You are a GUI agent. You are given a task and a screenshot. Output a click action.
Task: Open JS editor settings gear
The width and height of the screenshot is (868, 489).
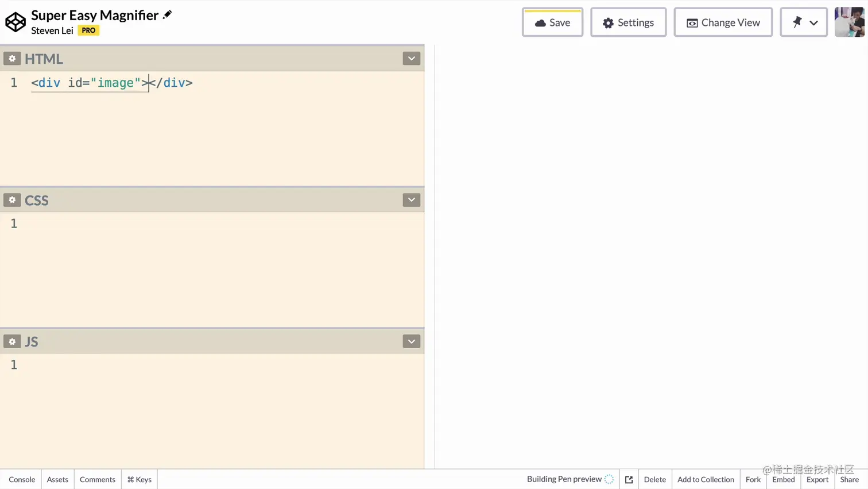(12, 341)
